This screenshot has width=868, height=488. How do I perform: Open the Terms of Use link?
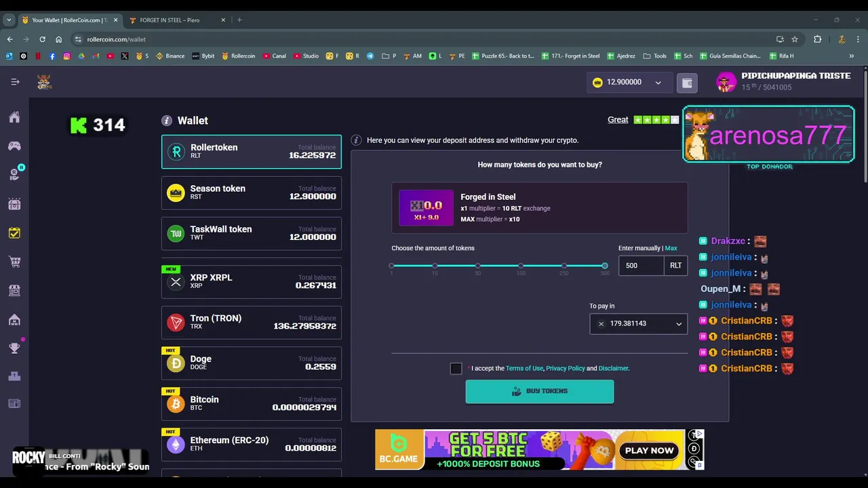coord(524,369)
